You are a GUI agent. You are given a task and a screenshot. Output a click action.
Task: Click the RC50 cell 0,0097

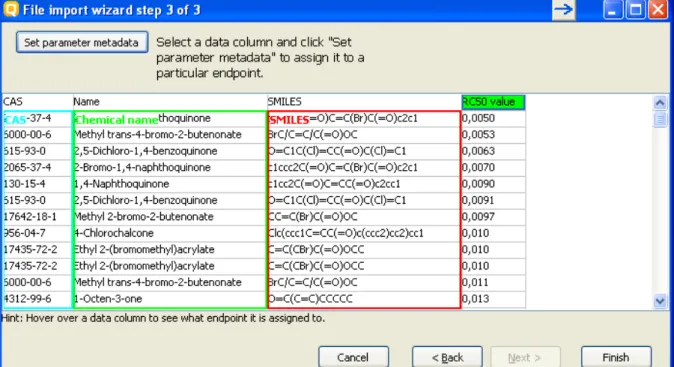point(493,217)
